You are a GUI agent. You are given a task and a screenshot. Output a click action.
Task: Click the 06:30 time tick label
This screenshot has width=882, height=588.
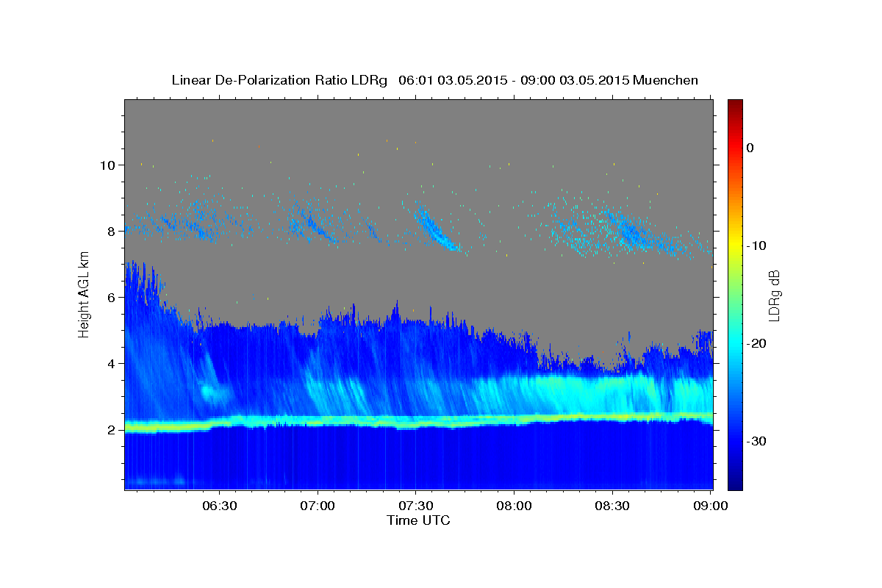click(220, 506)
